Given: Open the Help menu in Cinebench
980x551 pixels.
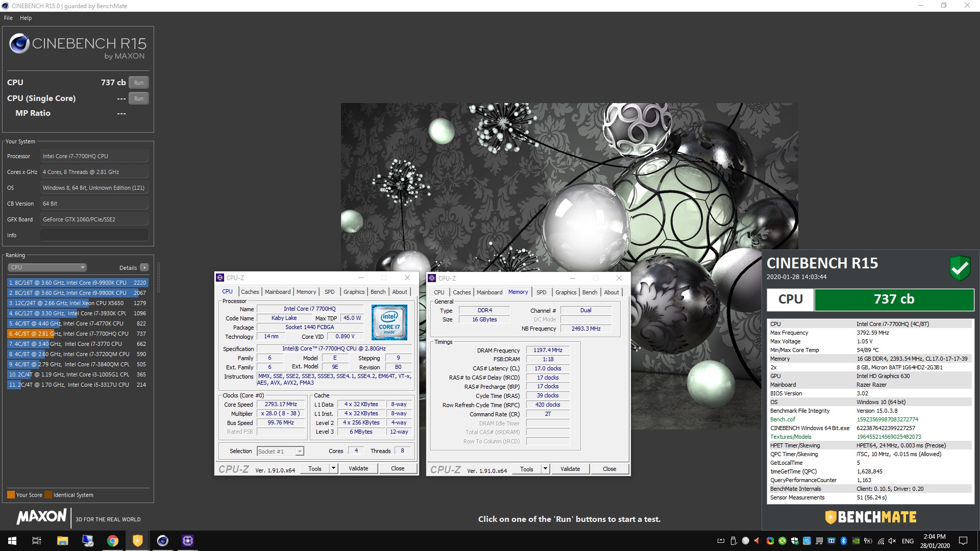Looking at the screenshot, I should (26, 18).
